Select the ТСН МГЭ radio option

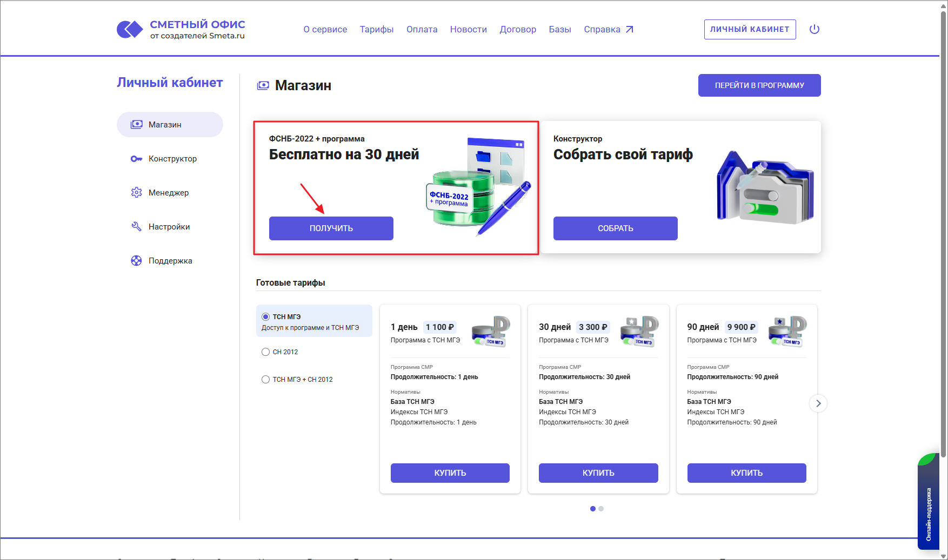(265, 317)
